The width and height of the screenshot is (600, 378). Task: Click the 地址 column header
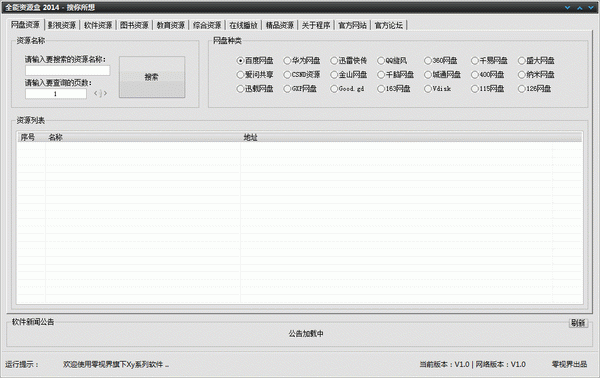(396, 137)
